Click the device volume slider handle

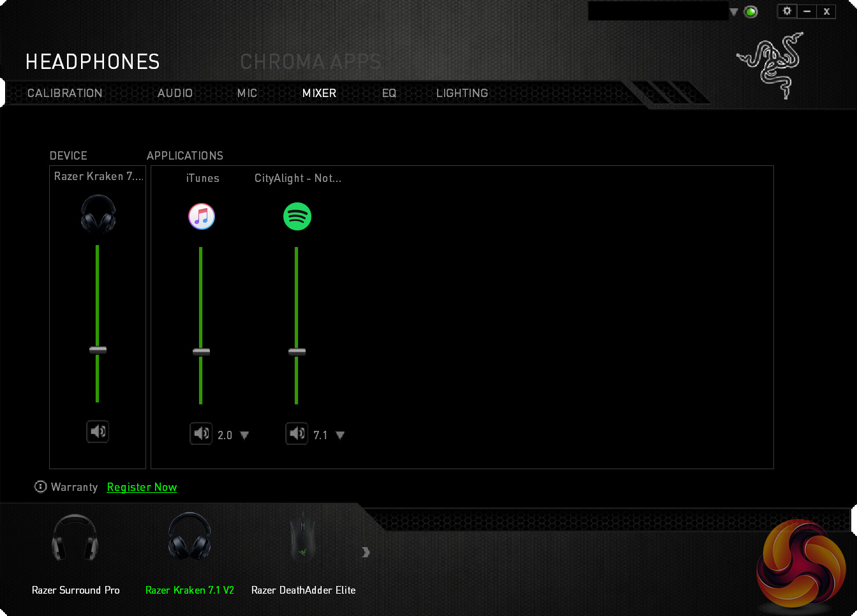pyautogui.click(x=98, y=350)
